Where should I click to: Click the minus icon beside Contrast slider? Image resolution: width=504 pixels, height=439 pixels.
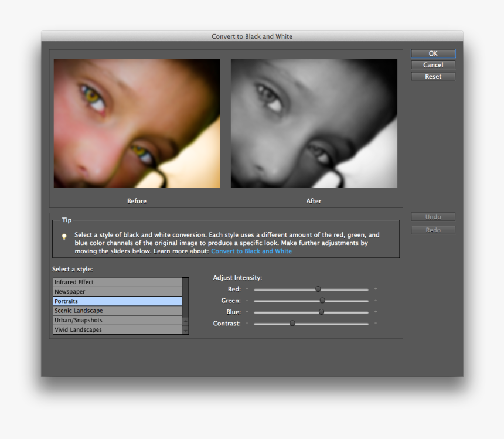click(247, 324)
